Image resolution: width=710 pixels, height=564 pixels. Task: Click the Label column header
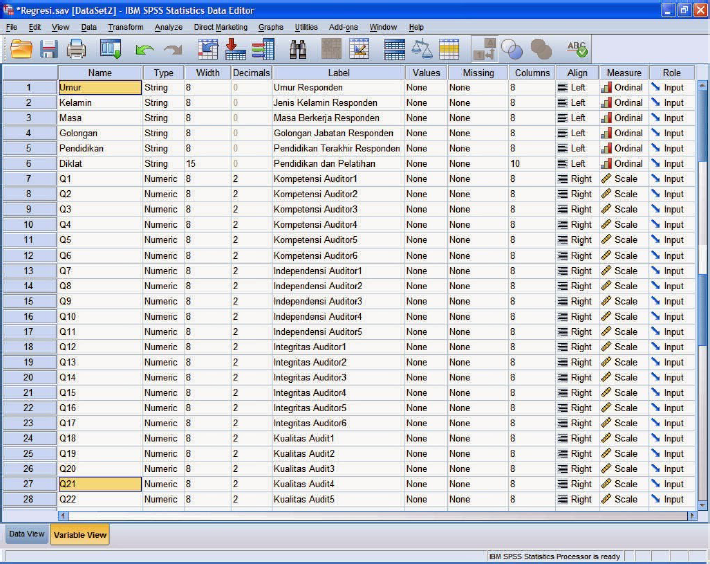338,73
